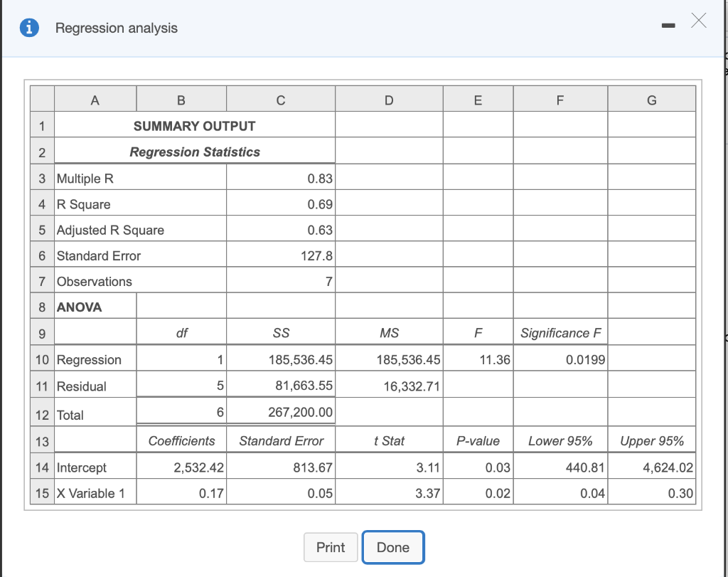Image resolution: width=728 pixels, height=577 pixels.
Task: Select row header 1
Action: tap(41, 125)
